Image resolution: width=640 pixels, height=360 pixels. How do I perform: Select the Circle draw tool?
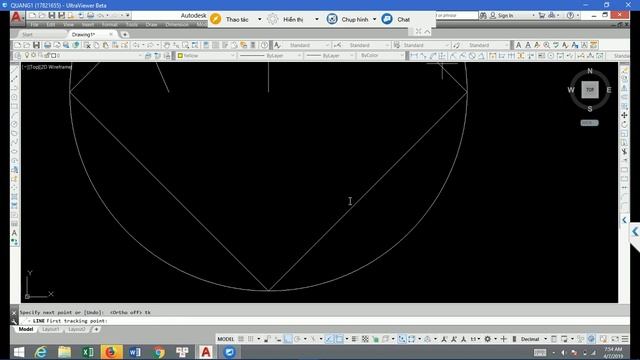[14, 124]
